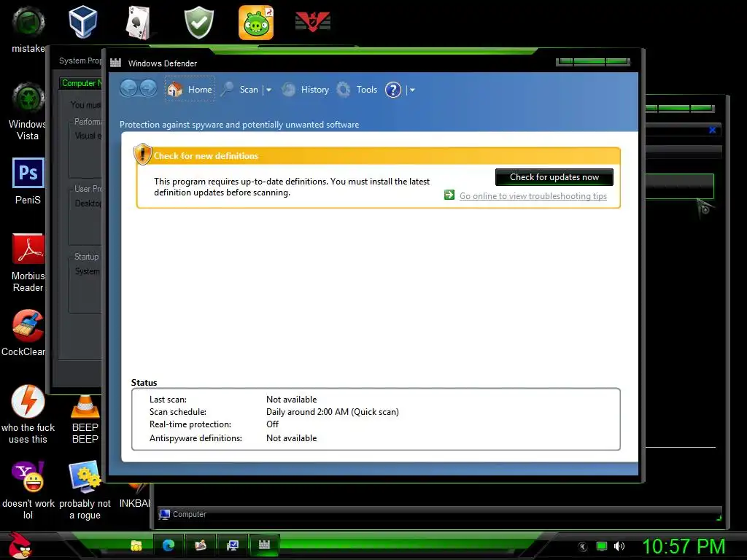This screenshot has height=560, width=747.
Task: Click the blue X in right back window
Action: [712, 130]
